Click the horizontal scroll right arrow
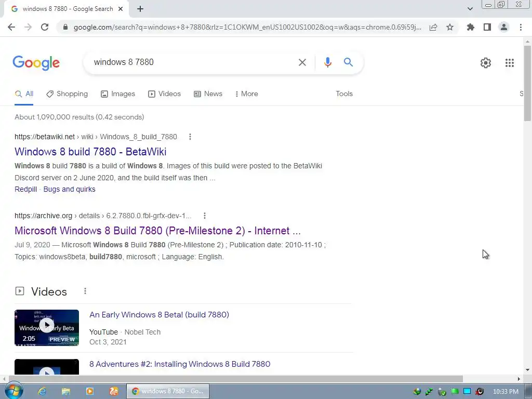 pyautogui.click(x=519, y=379)
